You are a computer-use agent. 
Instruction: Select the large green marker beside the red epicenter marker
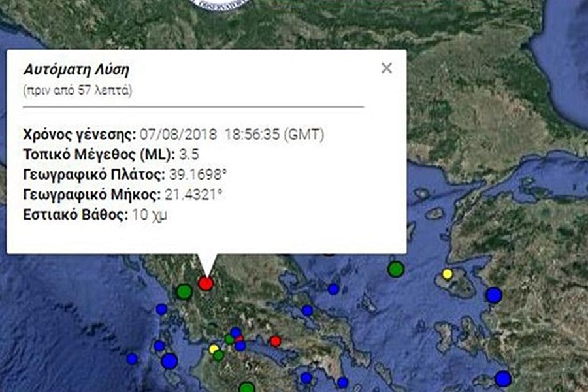(x=184, y=291)
